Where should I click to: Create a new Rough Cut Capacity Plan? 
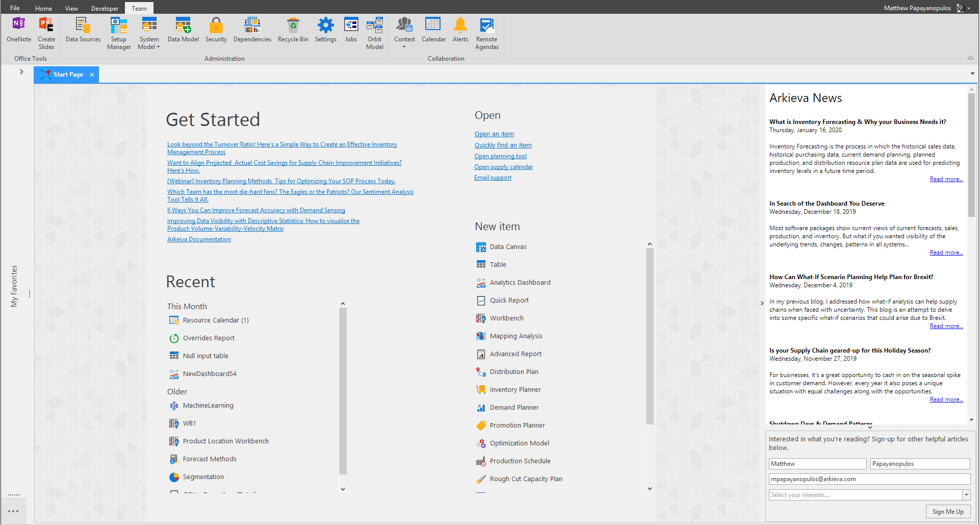pos(519,479)
